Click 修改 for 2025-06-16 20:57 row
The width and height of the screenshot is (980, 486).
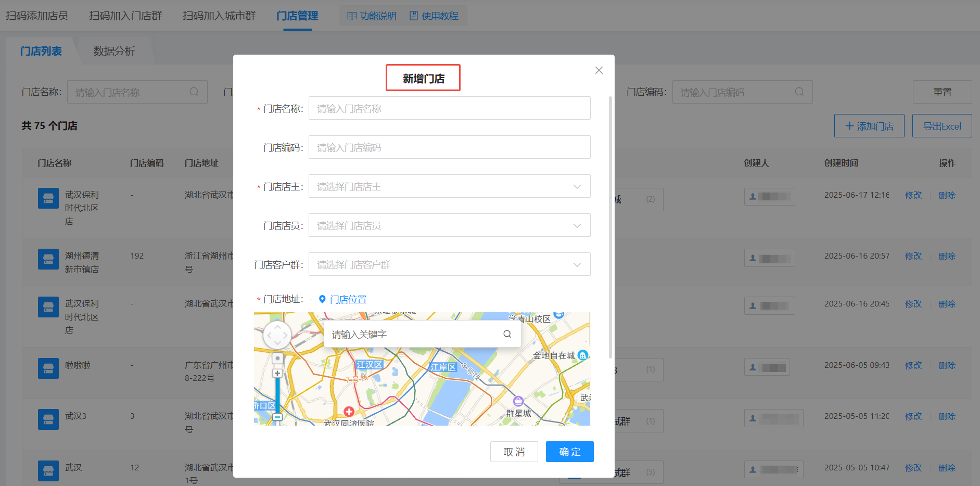tap(913, 256)
